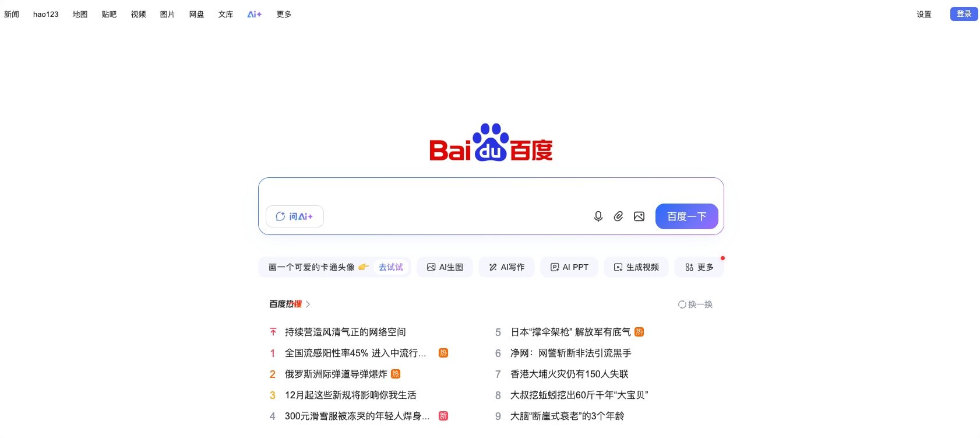Click inside the search input field
The height and width of the screenshot is (438, 980).
pos(491,191)
